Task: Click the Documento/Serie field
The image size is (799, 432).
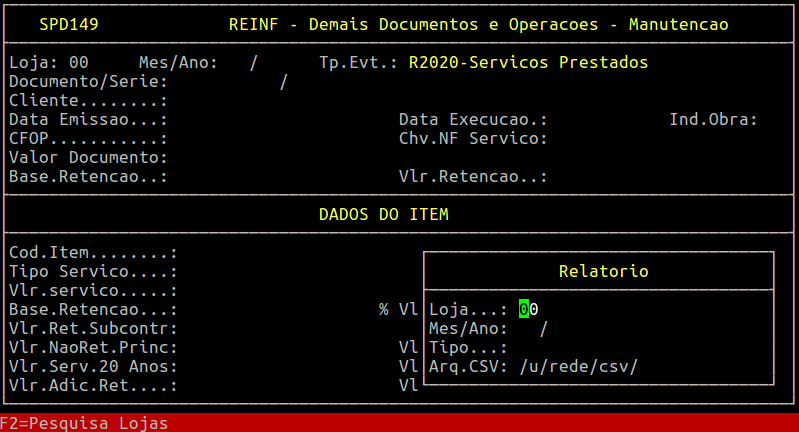Action: (x=230, y=82)
